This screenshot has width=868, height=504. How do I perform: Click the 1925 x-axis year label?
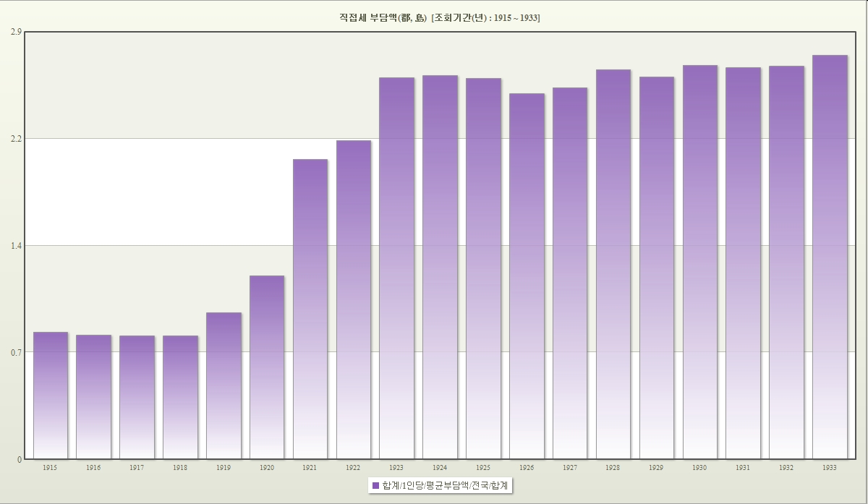(x=483, y=469)
